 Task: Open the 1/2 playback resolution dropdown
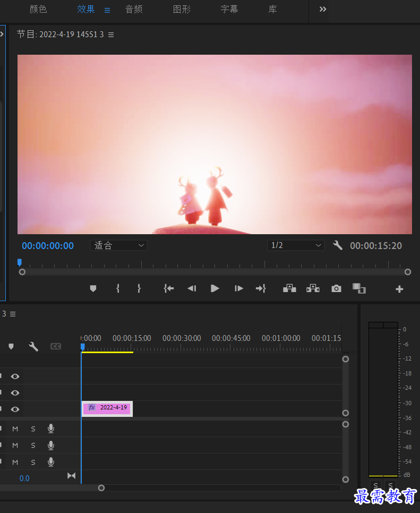coord(296,245)
